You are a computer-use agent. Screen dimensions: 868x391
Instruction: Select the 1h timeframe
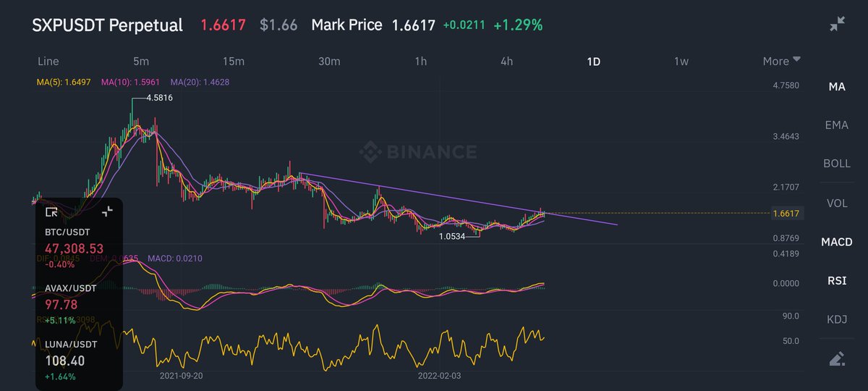coord(420,62)
